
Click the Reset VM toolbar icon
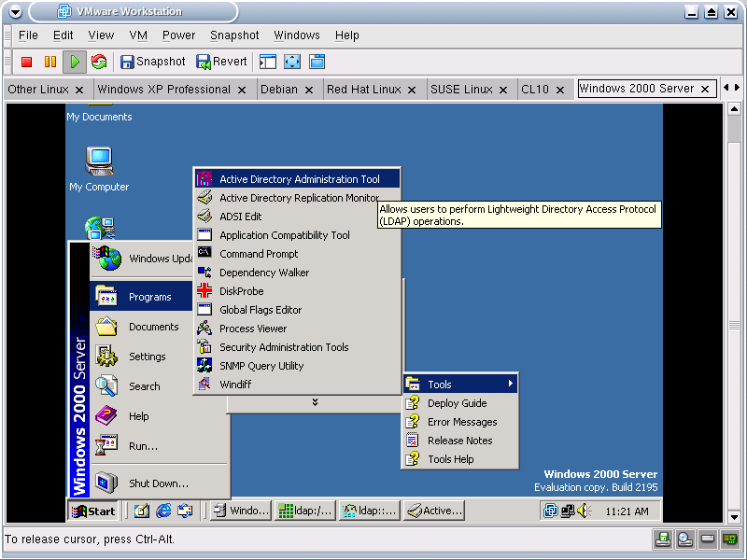click(x=99, y=62)
